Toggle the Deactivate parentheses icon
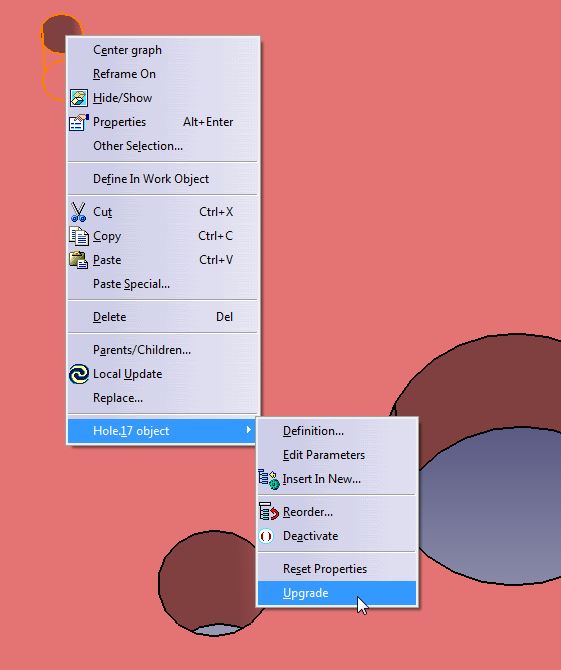 point(266,536)
